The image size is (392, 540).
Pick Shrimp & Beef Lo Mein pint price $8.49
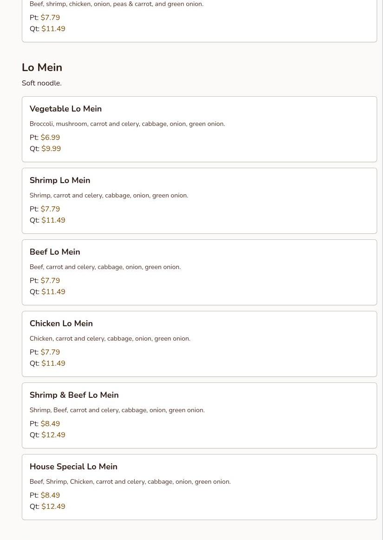pyautogui.click(x=50, y=424)
